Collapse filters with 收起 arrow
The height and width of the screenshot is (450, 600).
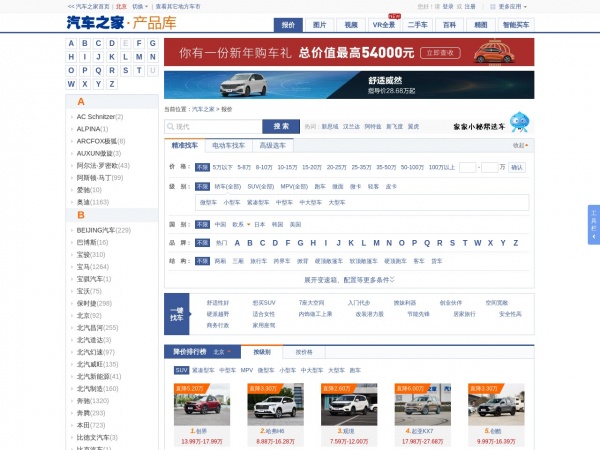(x=521, y=145)
